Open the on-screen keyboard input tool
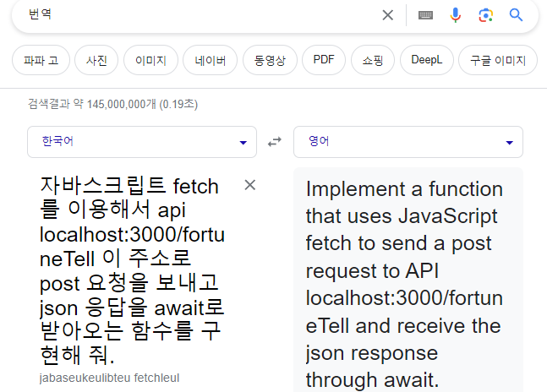547x392 pixels. coord(425,15)
